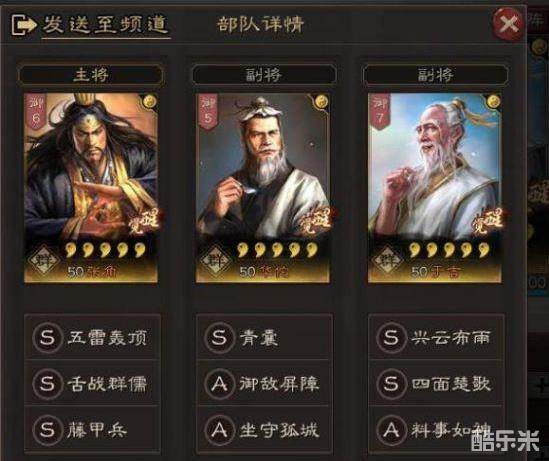Select the 于吉 deputy general card
This screenshot has height=461, width=549.
[435, 188]
